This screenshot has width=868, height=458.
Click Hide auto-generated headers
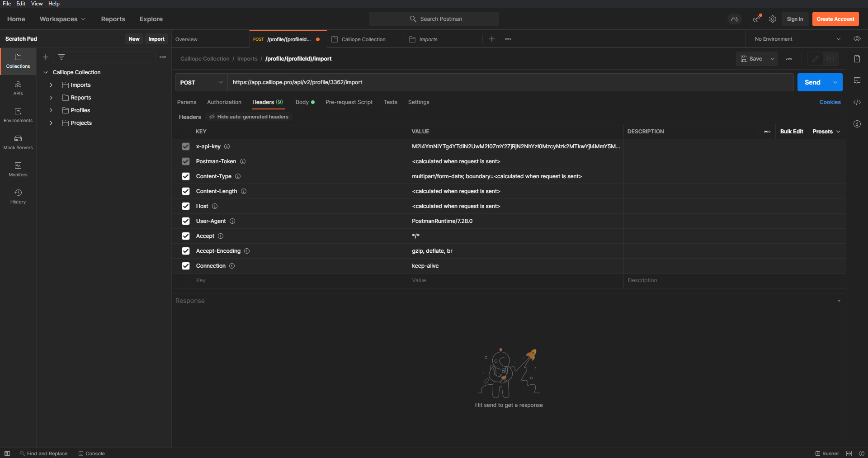point(249,117)
